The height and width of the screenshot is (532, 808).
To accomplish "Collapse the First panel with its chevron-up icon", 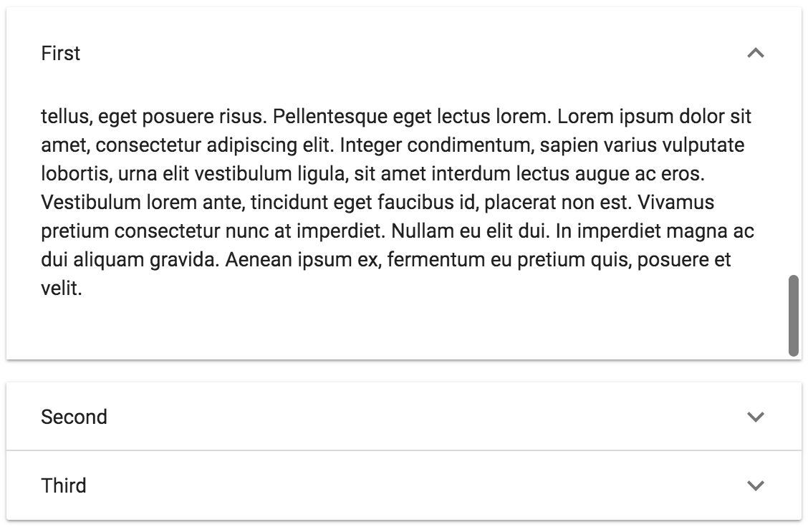I will click(x=756, y=53).
